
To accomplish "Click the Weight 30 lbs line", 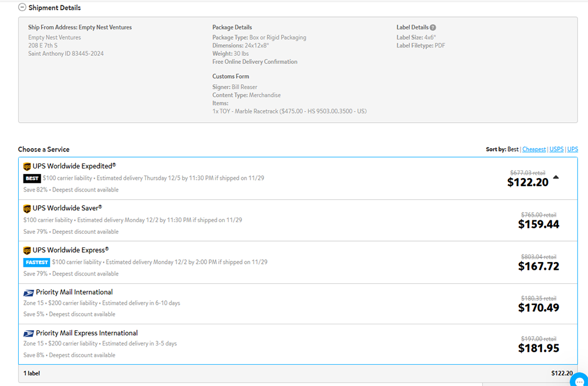I will (x=230, y=53).
